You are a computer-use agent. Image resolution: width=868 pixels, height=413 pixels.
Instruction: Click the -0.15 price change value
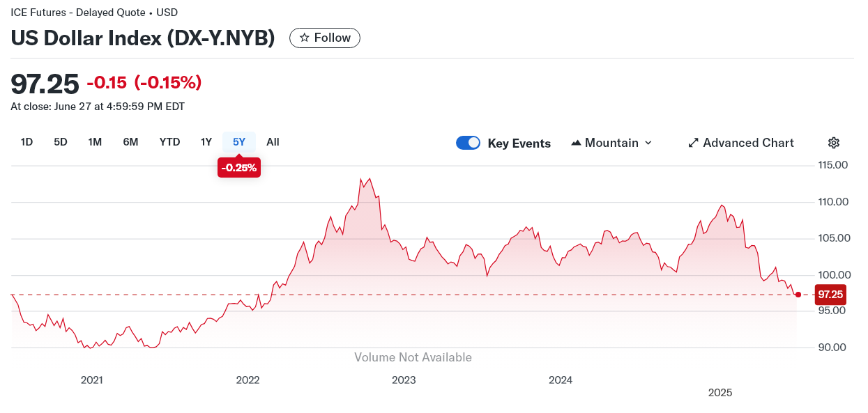(x=107, y=83)
